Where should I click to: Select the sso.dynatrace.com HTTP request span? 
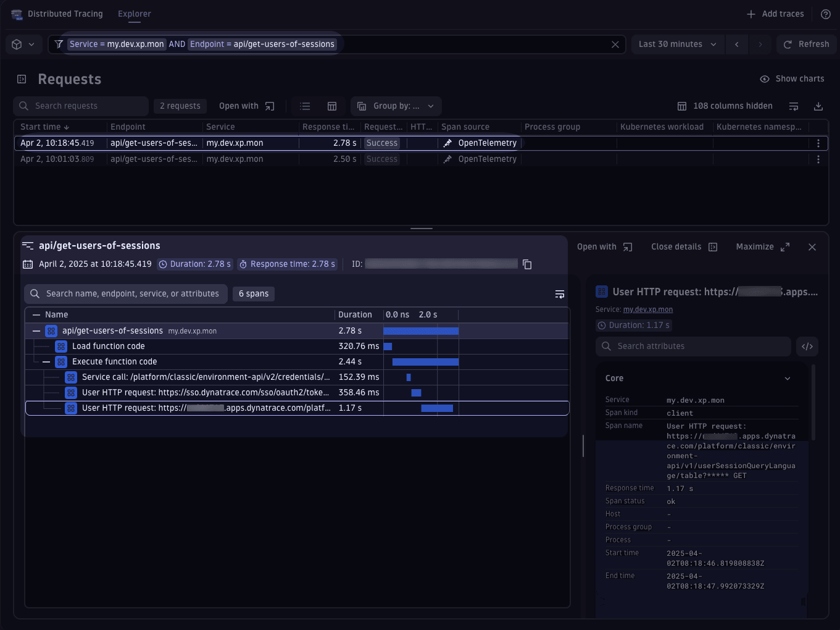pyautogui.click(x=296, y=393)
